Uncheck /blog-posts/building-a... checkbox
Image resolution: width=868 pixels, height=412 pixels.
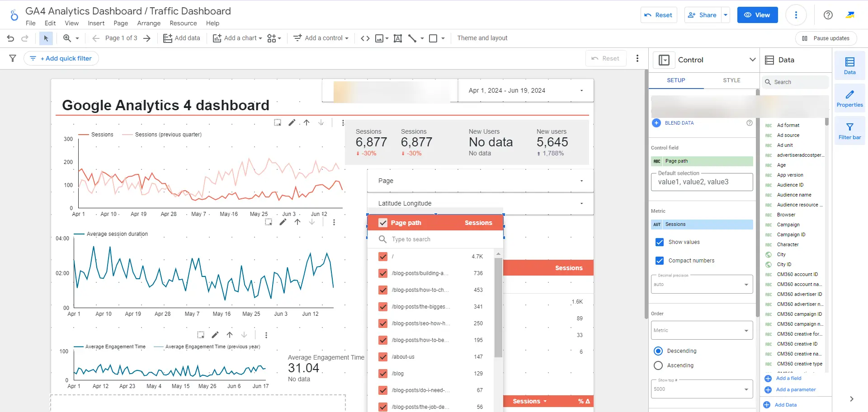pos(383,273)
